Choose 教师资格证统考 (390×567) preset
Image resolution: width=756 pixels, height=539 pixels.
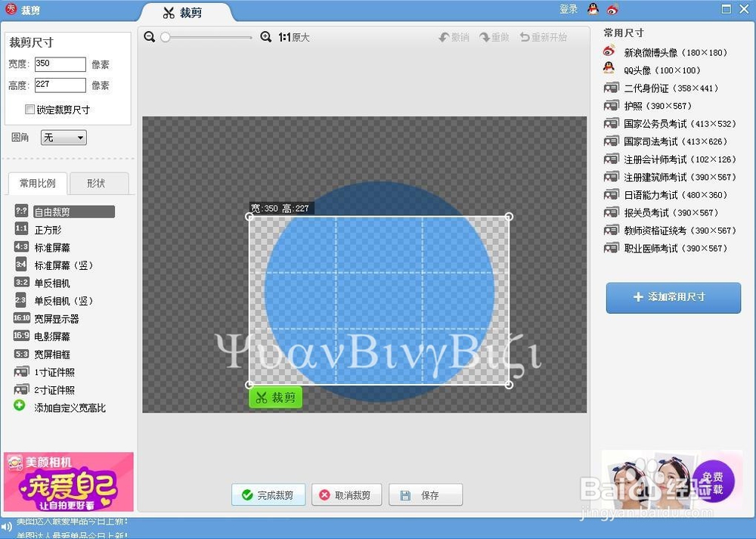(670, 231)
